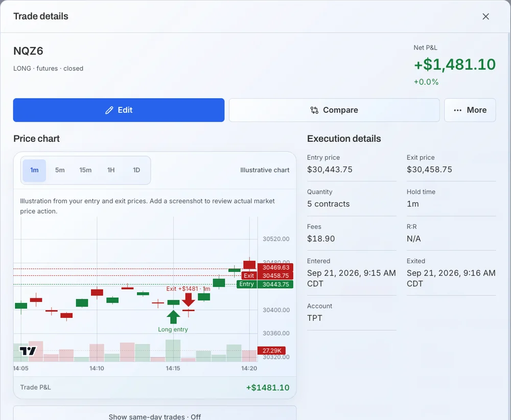Click the Net P&L +$1,481.10 value
This screenshot has width=511, height=420.
coord(455,64)
